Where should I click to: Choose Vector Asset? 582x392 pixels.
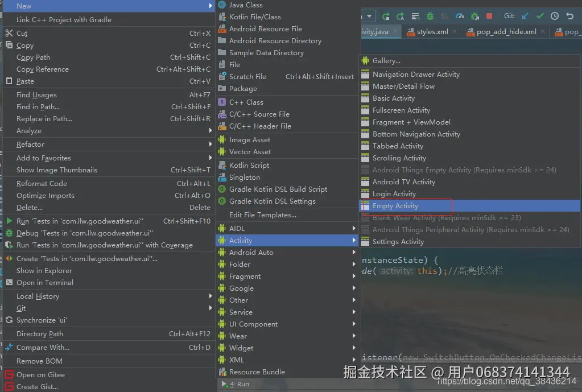[x=287, y=152]
